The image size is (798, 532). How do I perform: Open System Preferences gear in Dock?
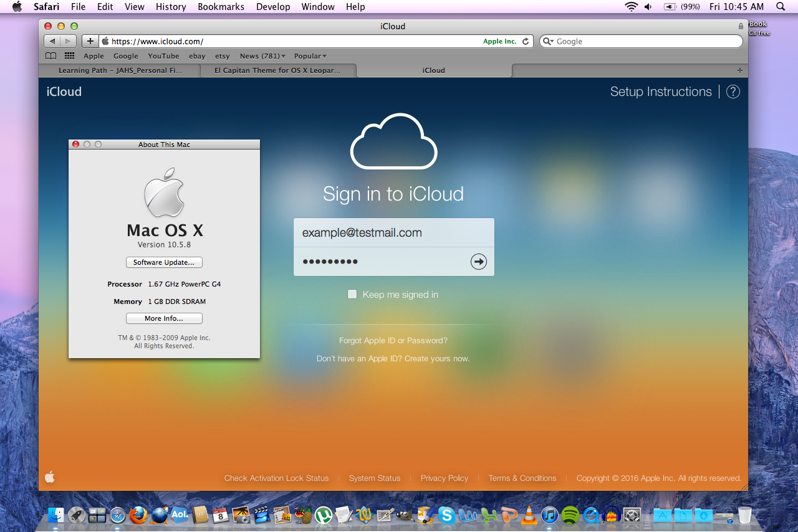click(x=632, y=515)
